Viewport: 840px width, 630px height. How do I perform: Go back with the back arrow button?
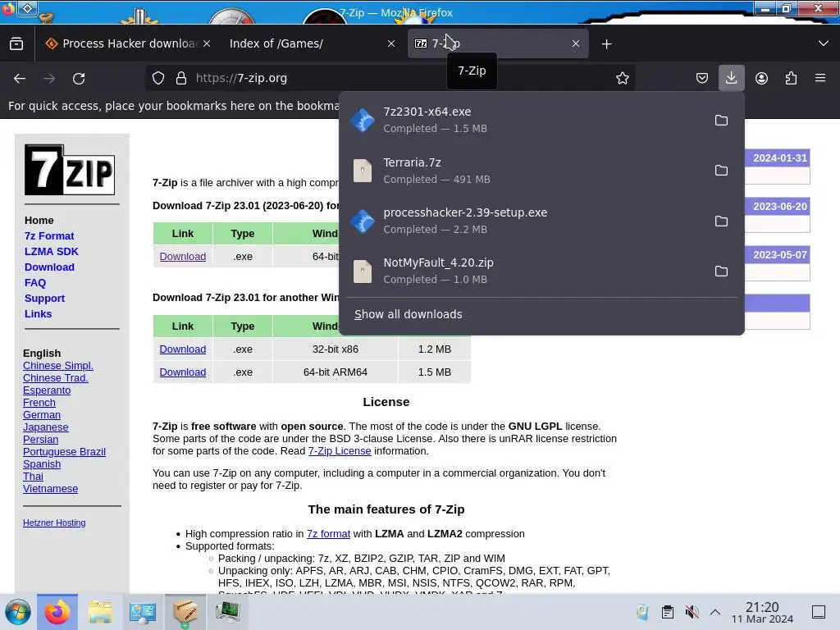[x=20, y=78]
